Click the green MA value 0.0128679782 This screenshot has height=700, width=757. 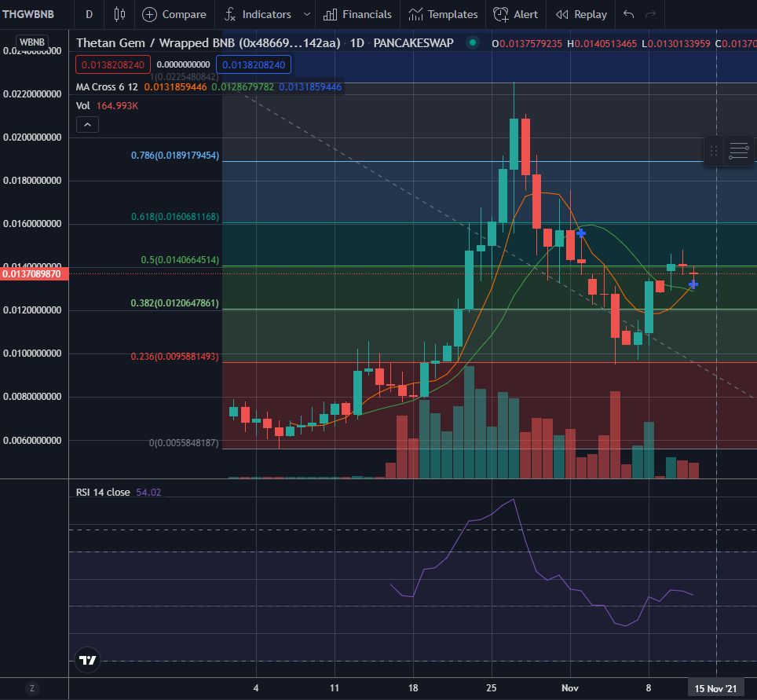click(243, 87)
